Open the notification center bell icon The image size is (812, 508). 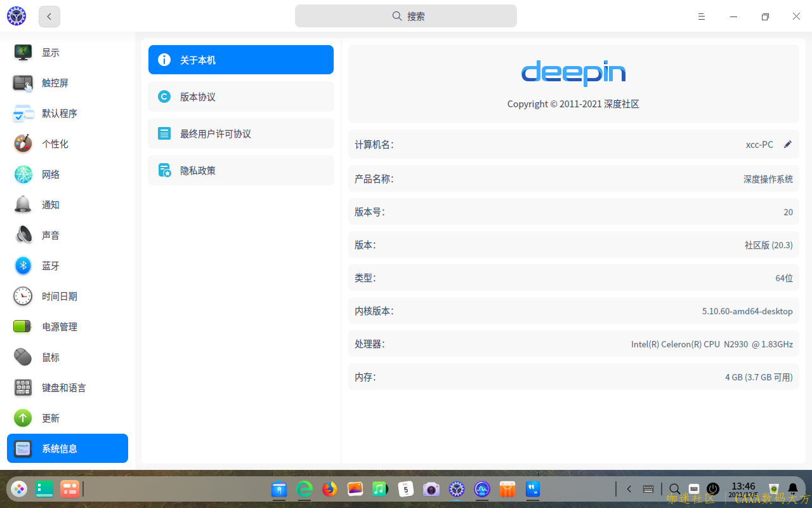(793, 489)
